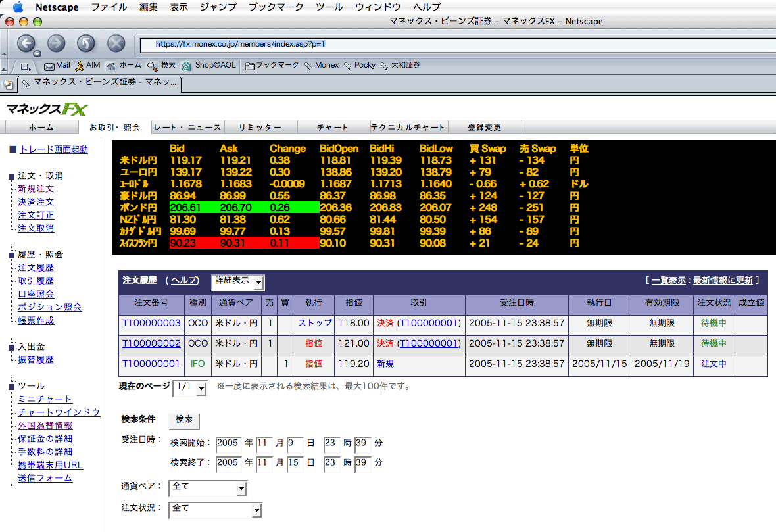Click the 最新情報に更新 link
The height and width of the screenshot is (532, 776).
pos(723,281)
